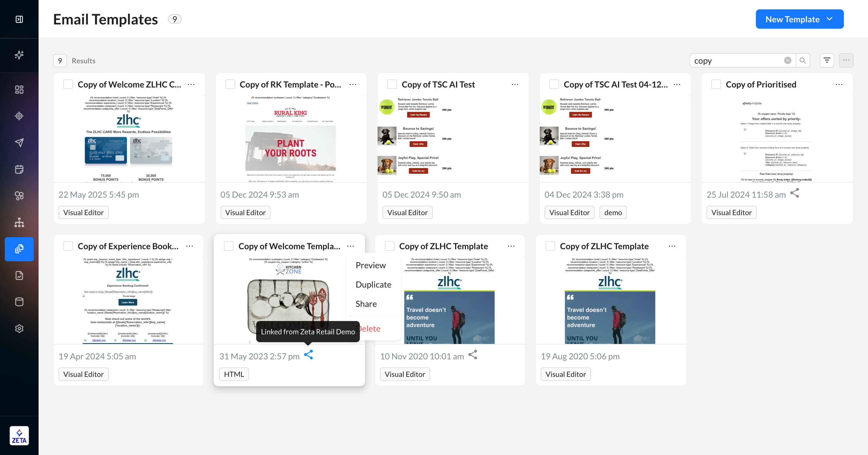Open the settings gear in sidebar
The height and width of the screenshot is (455, 868).
[x=19, y=329]
